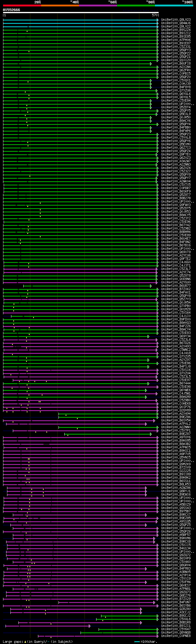This screenshot has height=644, width=196.
Task: Click arrowhead ending the B4FM83 alignment
Action: click(x=146, y=569)
